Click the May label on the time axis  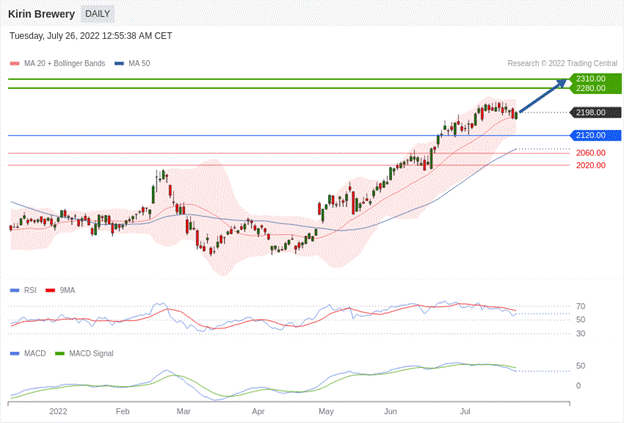(x=326, y=411)
